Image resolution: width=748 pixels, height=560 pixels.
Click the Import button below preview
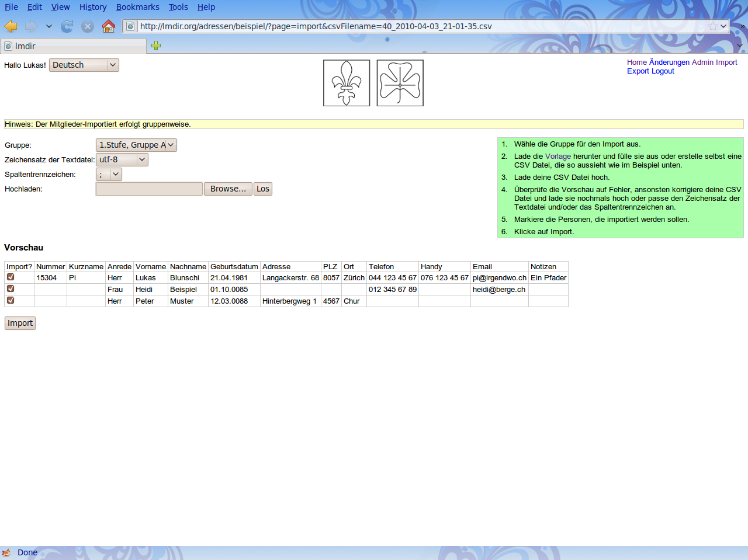click(x=20, y=323)
